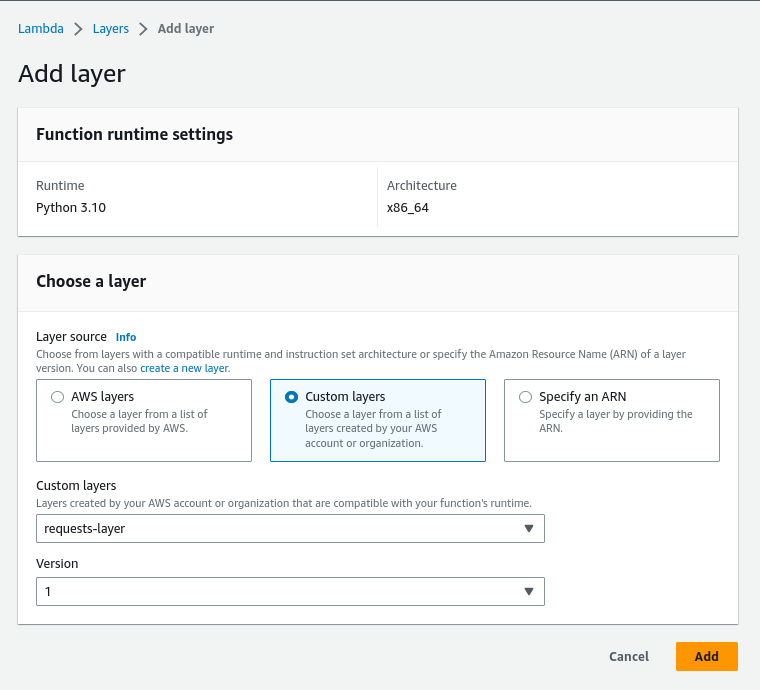Go to the Layers breadcrumb page
The height and width of the screenshot is (690, 760).
pos(110,29)
